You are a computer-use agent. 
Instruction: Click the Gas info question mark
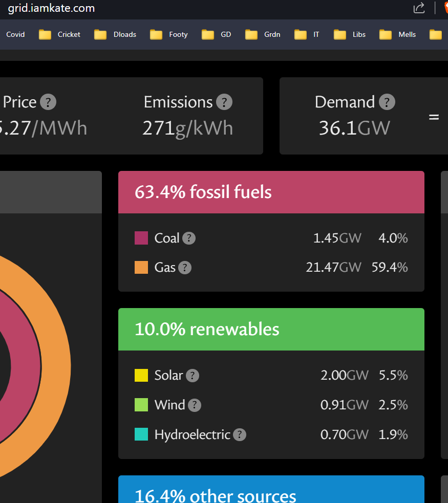coord(185,268)
